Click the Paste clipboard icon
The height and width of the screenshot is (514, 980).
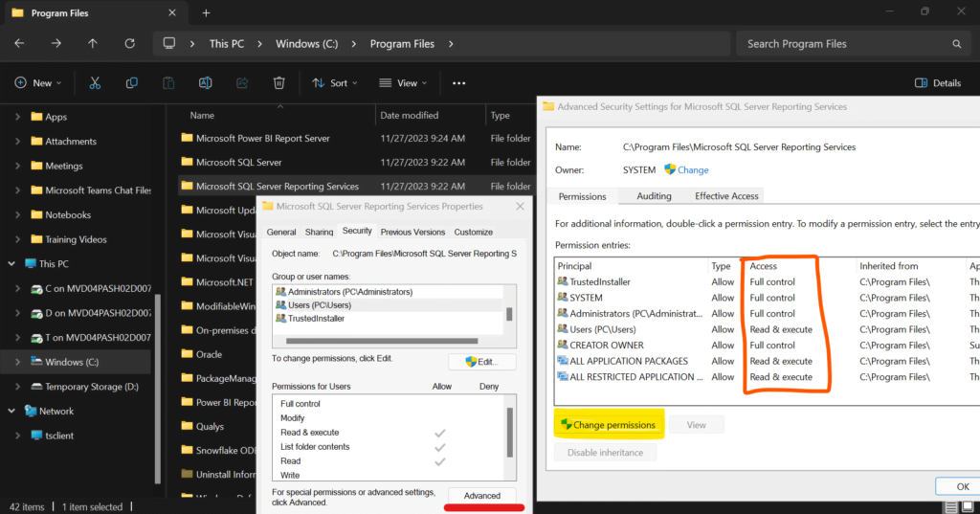click(168, 83)
